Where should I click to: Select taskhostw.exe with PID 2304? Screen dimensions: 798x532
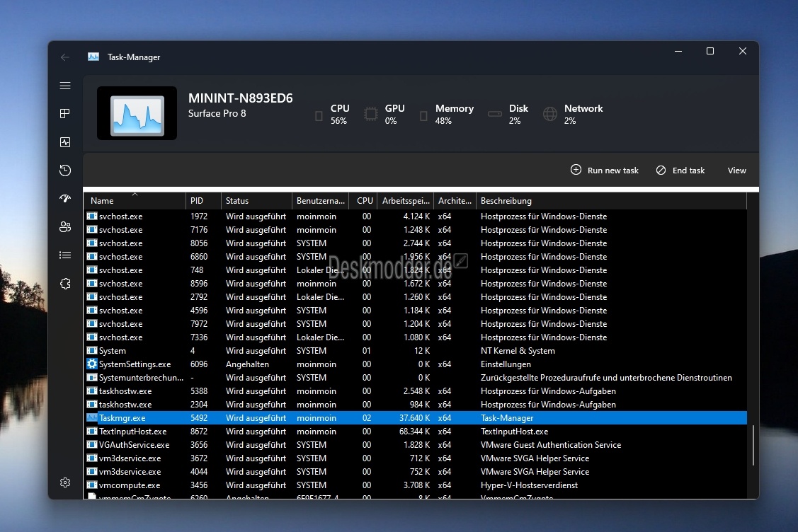pyautogui.click(x=125, y=405)
